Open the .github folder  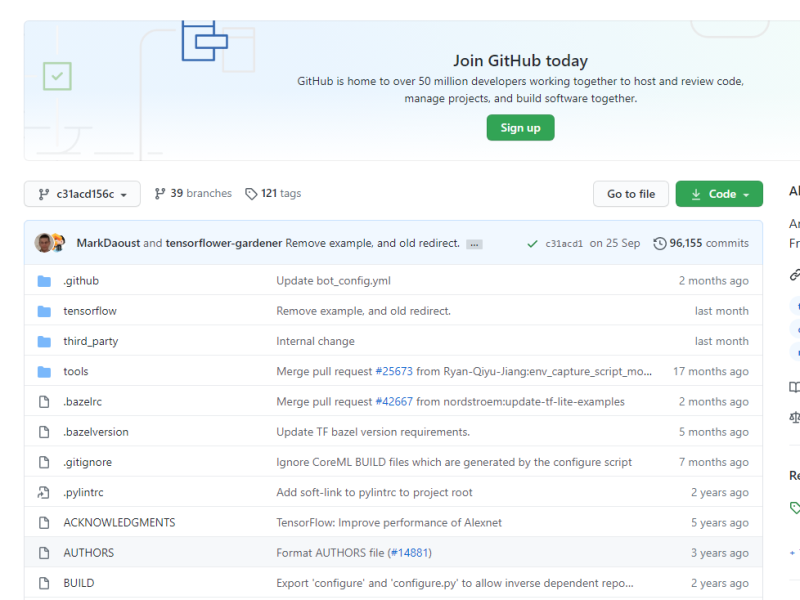81,281
